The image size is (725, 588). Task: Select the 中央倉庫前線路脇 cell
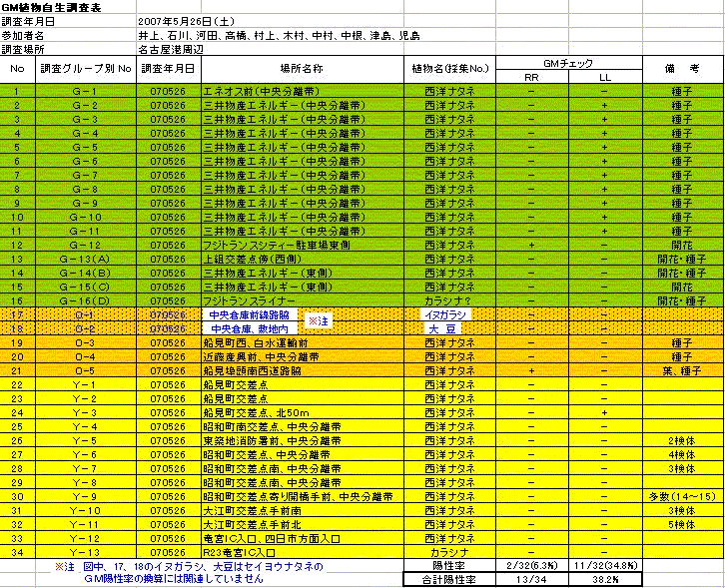(x=249, y=314)
